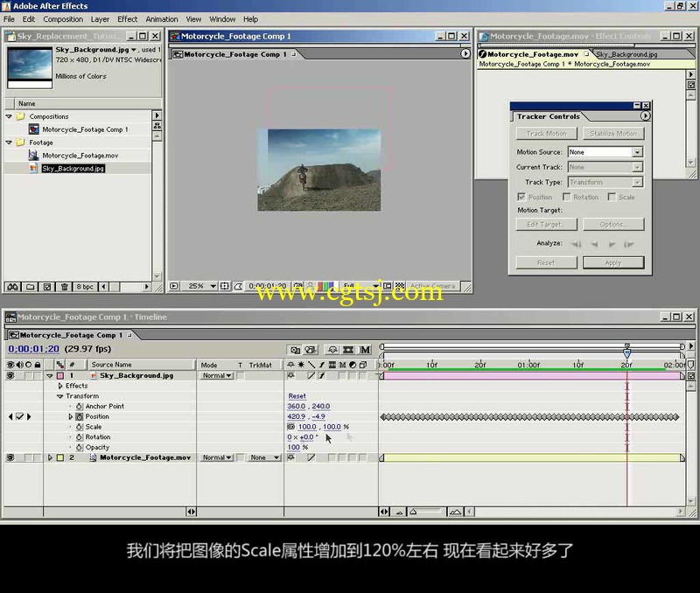Toggle the Position checkbox in Tracker Controls

[521, 197]
